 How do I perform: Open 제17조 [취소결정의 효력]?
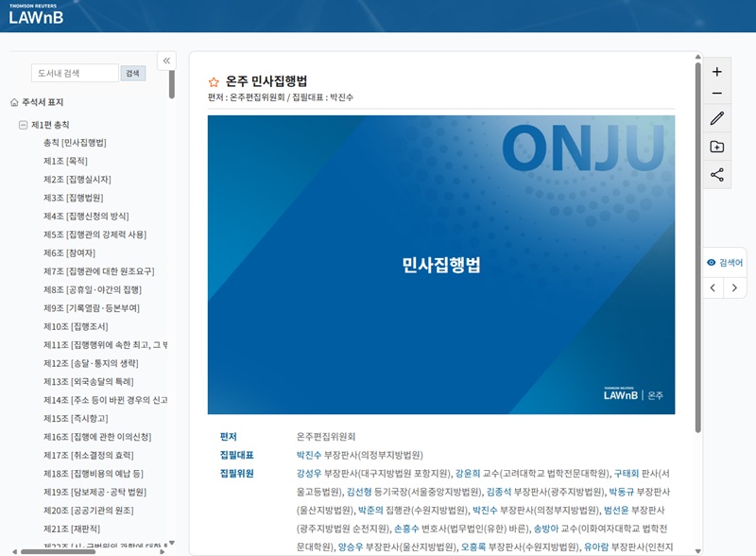point(89,456)
